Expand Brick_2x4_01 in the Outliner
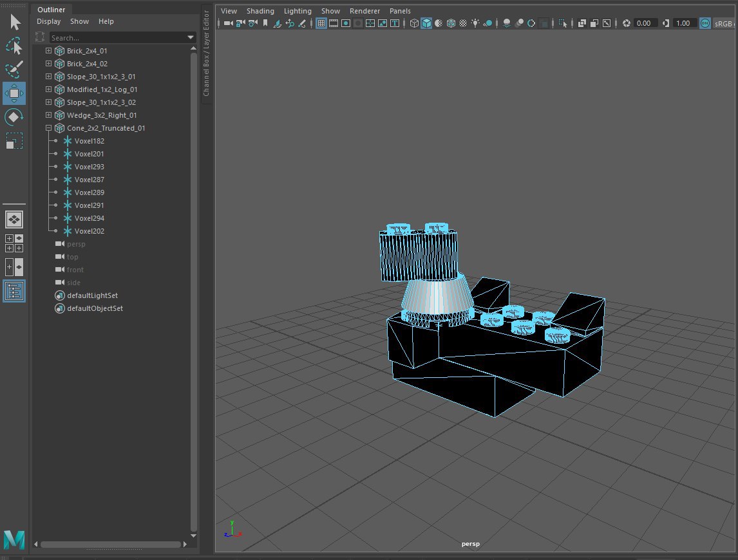 (x=48, y=50)
